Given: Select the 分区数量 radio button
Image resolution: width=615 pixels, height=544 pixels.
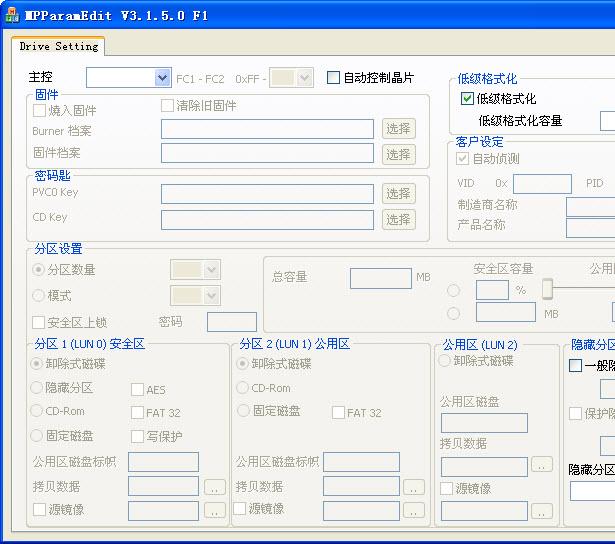Looking at the screenshot, I should [38, 269].
